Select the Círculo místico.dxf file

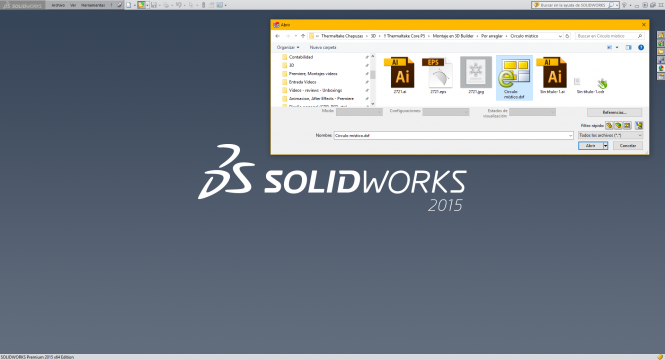point(514,78)
